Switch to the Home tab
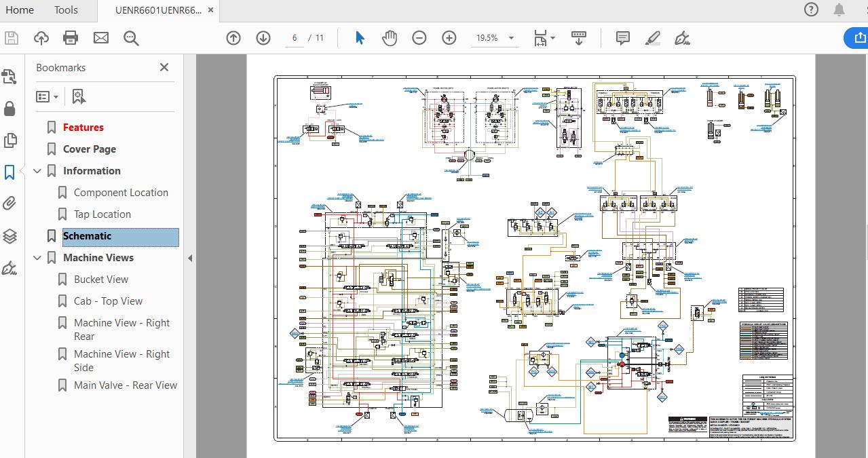Viewport: 868px width, 458px height. coord(19,10)
